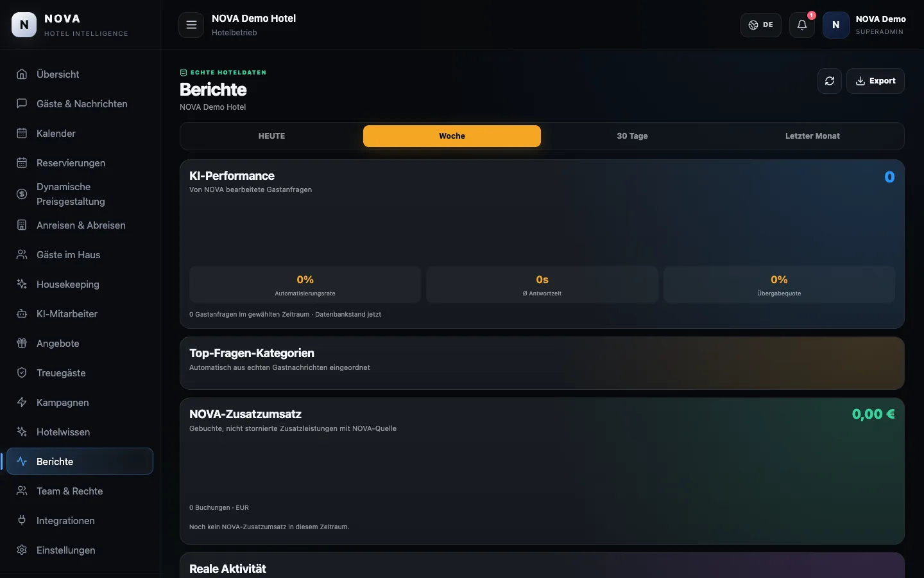The height and width of the screenshot is (578, 924).
Task: Click the Übergabequote 0% card
Action: click(779, 285)
